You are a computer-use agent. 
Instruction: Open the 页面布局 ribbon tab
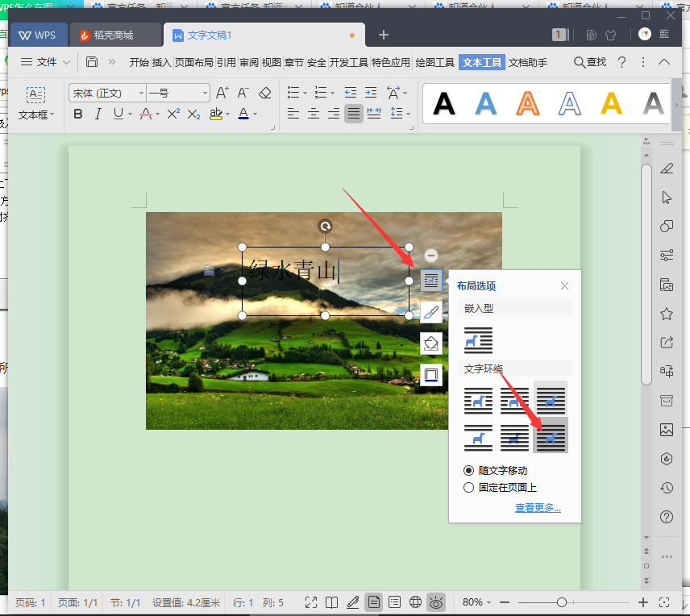coord(194,62)
